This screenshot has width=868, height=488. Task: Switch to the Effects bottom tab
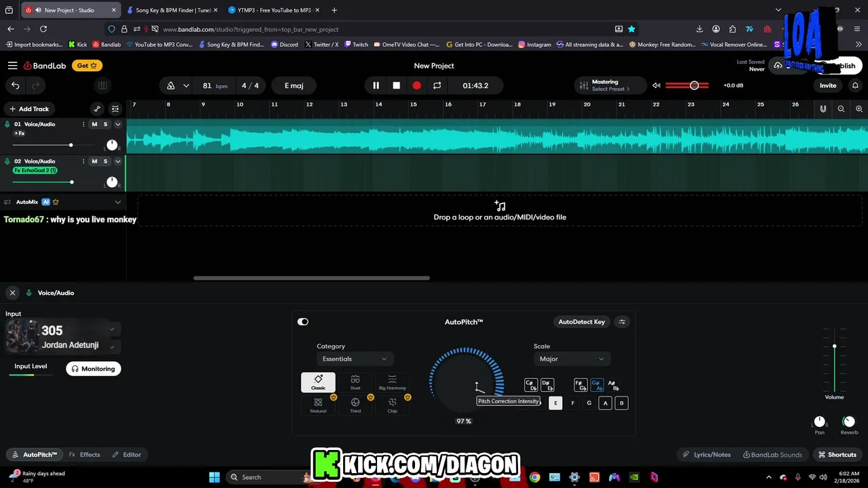click(x=85, y=455)
